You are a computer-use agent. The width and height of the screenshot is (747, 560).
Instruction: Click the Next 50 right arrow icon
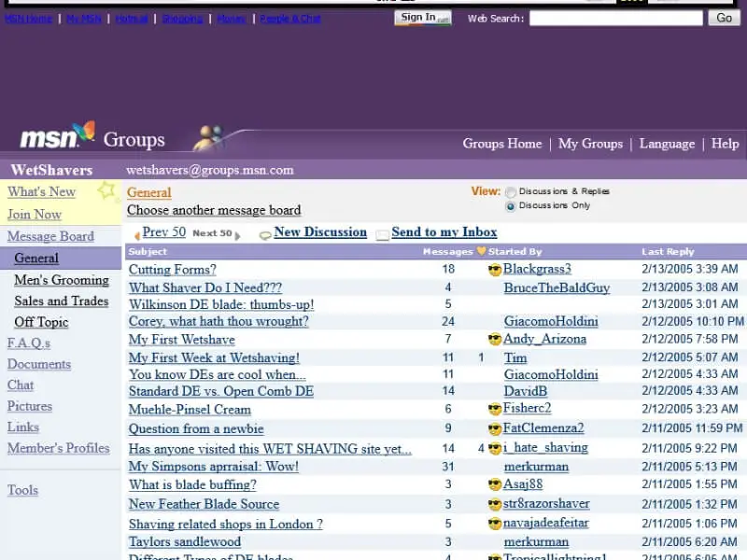tap(237, 235)
